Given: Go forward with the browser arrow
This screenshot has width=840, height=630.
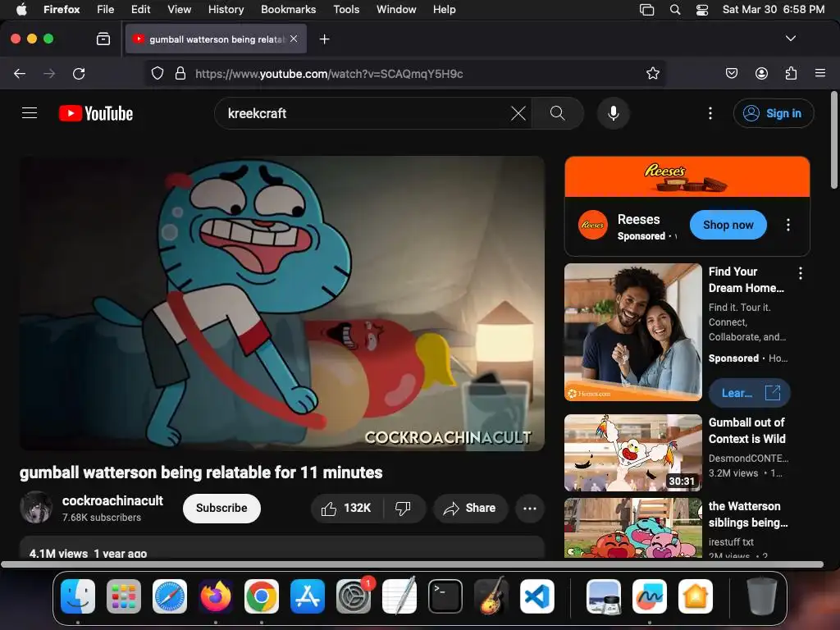Looking at the screenshot, I should point(49,73).
